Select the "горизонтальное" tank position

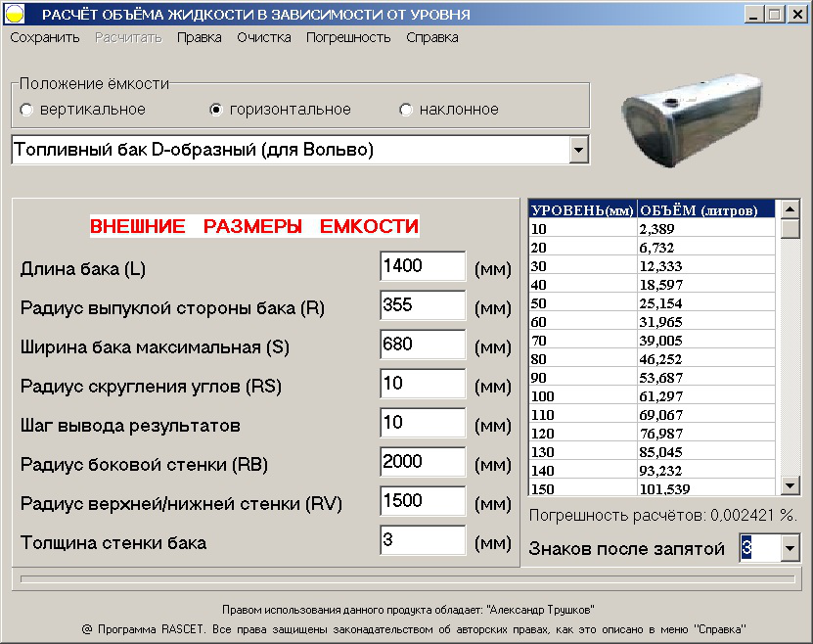pos(214,111)
